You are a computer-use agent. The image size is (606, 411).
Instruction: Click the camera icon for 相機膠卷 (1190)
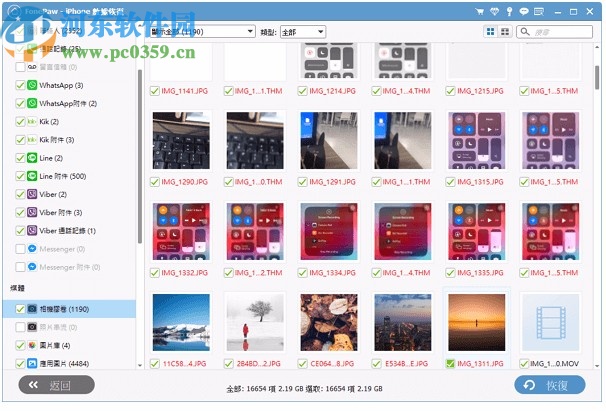(32, 309)
